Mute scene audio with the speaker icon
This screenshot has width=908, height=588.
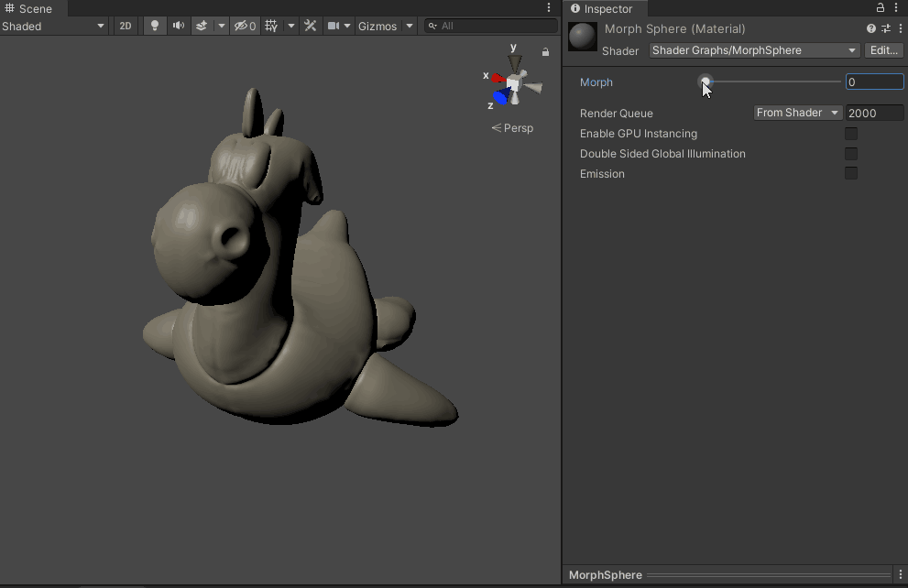click(x=179, y=26)
